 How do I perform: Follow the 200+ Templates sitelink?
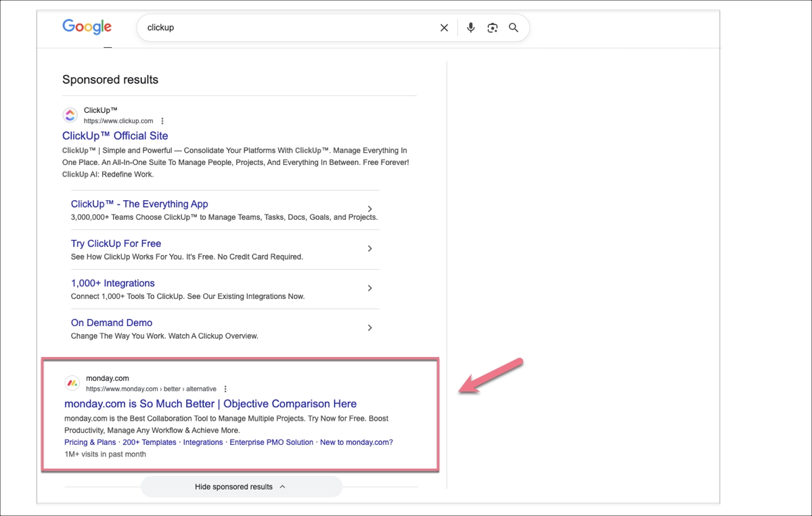point(150,442)
